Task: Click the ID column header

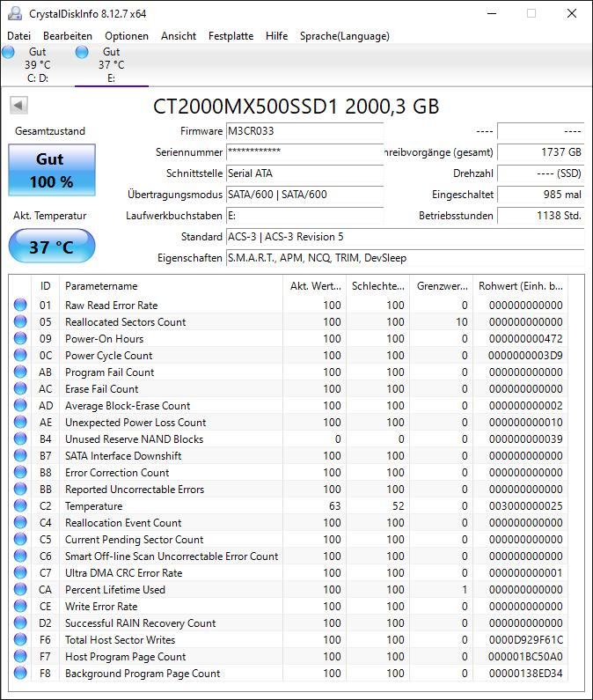Action: 45,285
